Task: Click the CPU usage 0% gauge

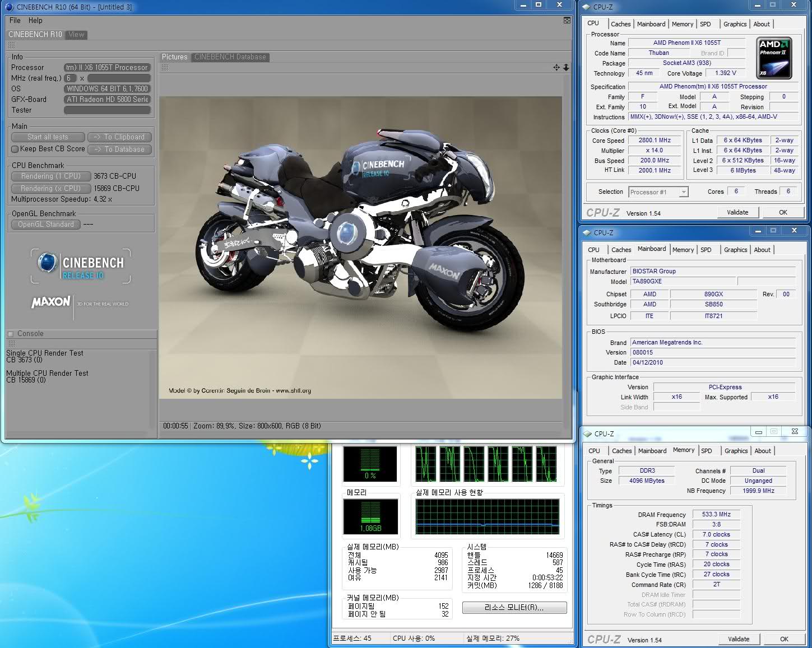Action: click(370, 464)
